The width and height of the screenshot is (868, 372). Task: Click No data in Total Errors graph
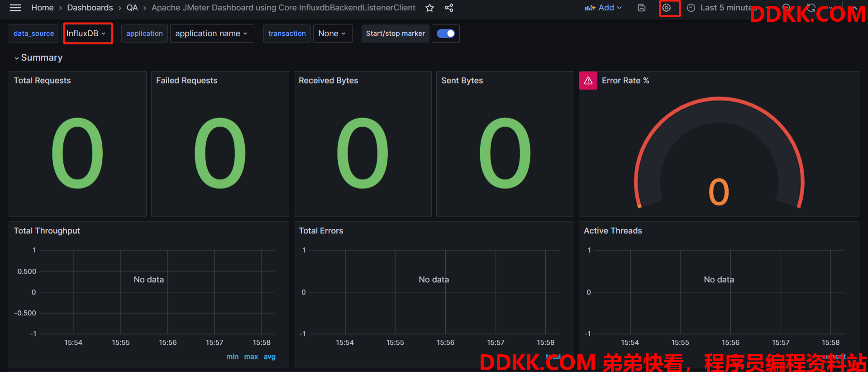tap(434, 280)
